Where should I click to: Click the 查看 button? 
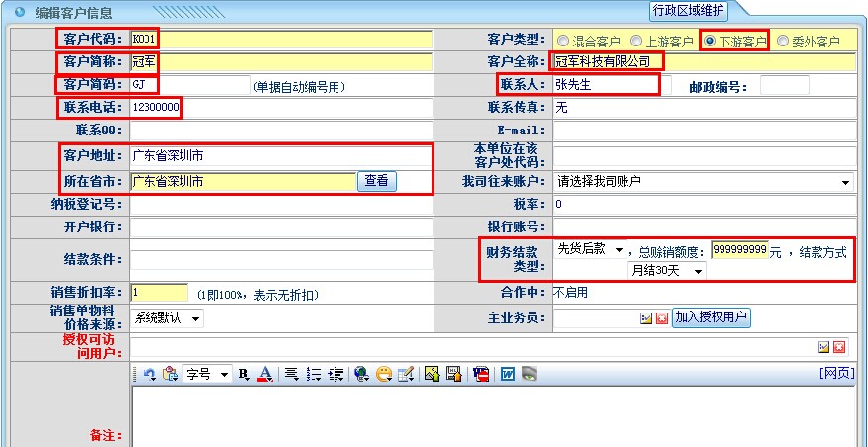(x=376, y=181)
